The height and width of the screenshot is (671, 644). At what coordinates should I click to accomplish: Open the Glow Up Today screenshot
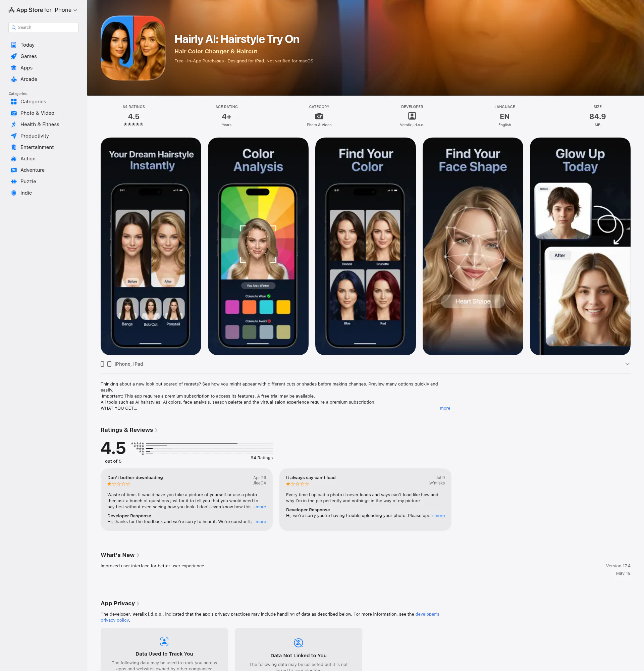(x=580, y=247)
